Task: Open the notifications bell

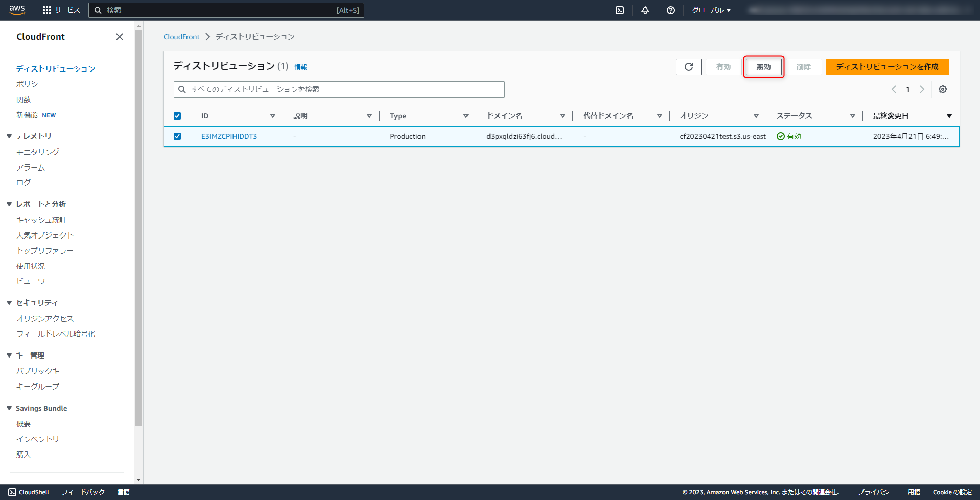Action: [645, 10]
